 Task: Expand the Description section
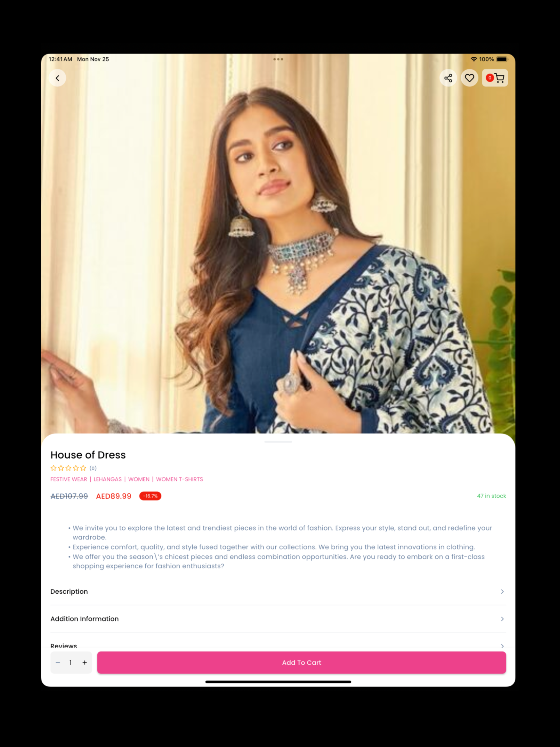[x=278, y=591]
